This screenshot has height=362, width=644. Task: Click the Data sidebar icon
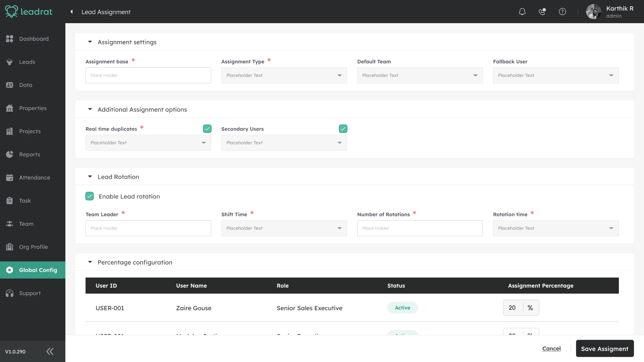click(10, 85)
